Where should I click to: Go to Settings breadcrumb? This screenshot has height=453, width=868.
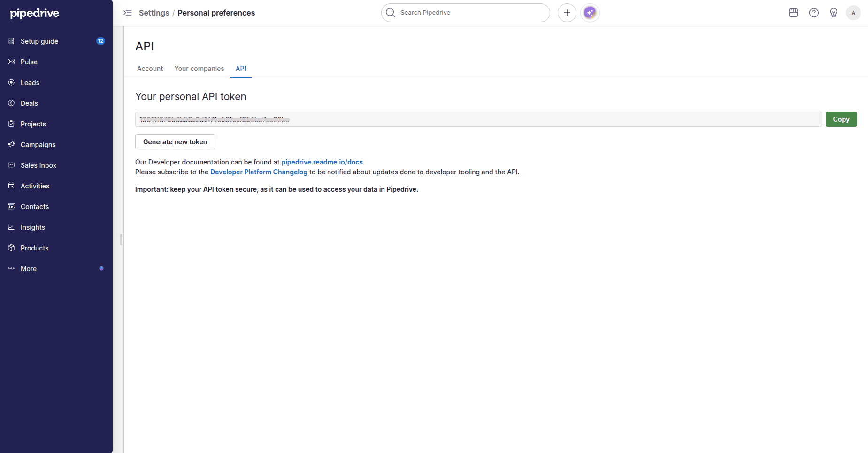pyautogui.click(x=154, y=13)
